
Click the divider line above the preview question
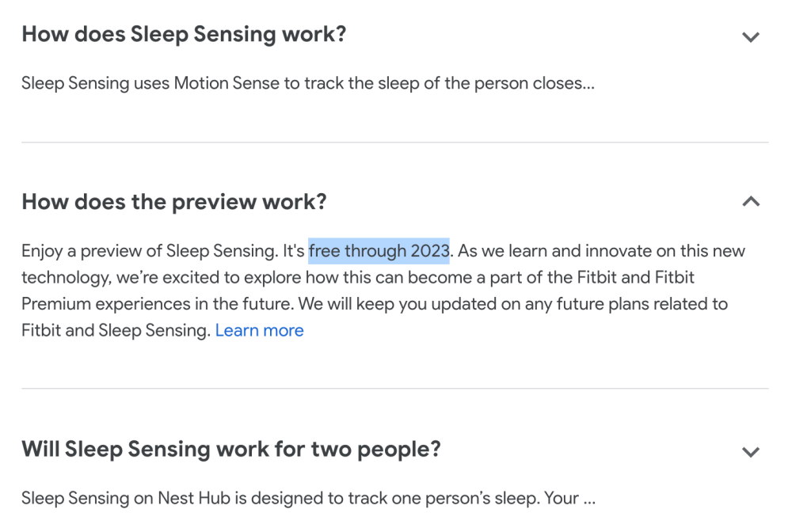tap(394, 142)
